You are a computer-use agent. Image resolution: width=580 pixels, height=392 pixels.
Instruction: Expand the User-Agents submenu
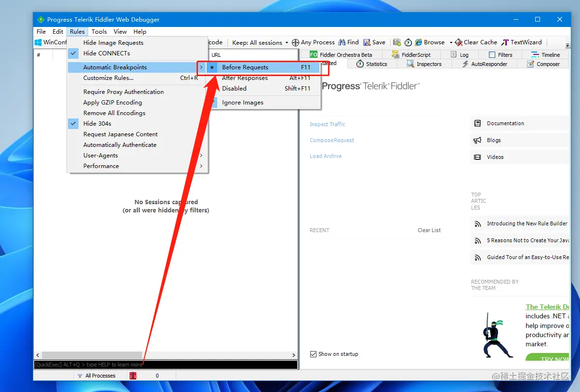tap(137, 156)
